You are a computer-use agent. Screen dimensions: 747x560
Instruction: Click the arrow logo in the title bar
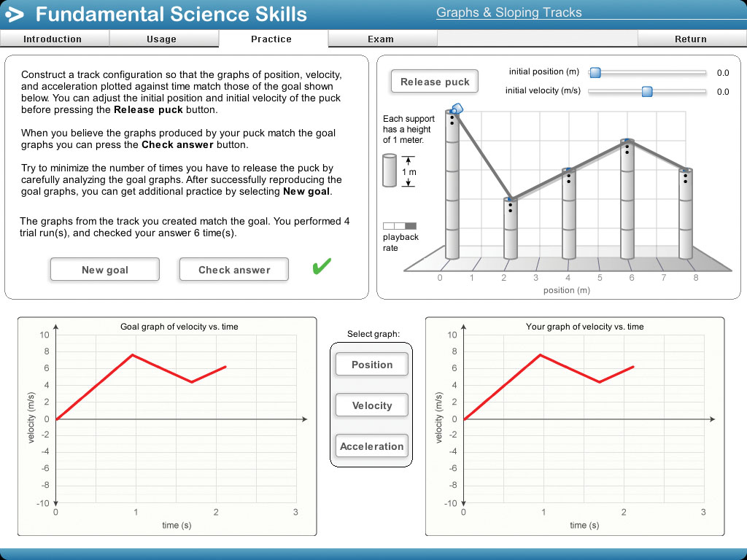pyautogui.click(x=16, y=14)
